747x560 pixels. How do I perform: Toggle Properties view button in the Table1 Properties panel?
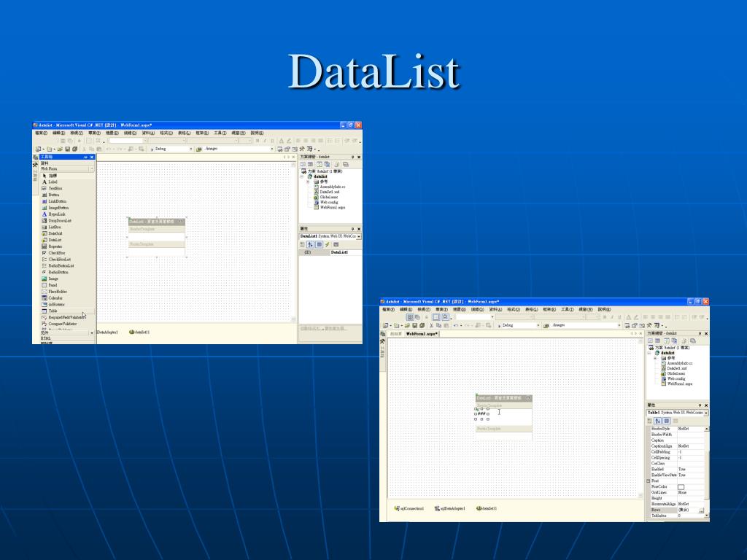pos(667,421)
